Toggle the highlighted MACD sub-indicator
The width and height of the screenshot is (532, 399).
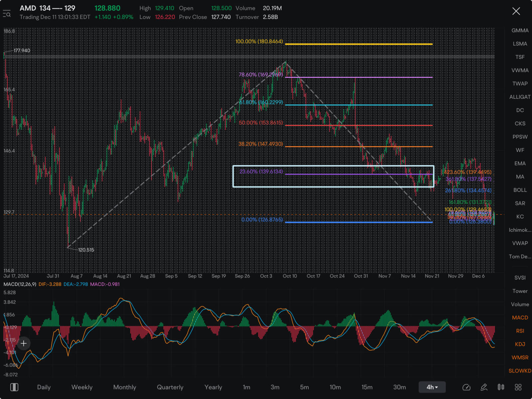520,318
